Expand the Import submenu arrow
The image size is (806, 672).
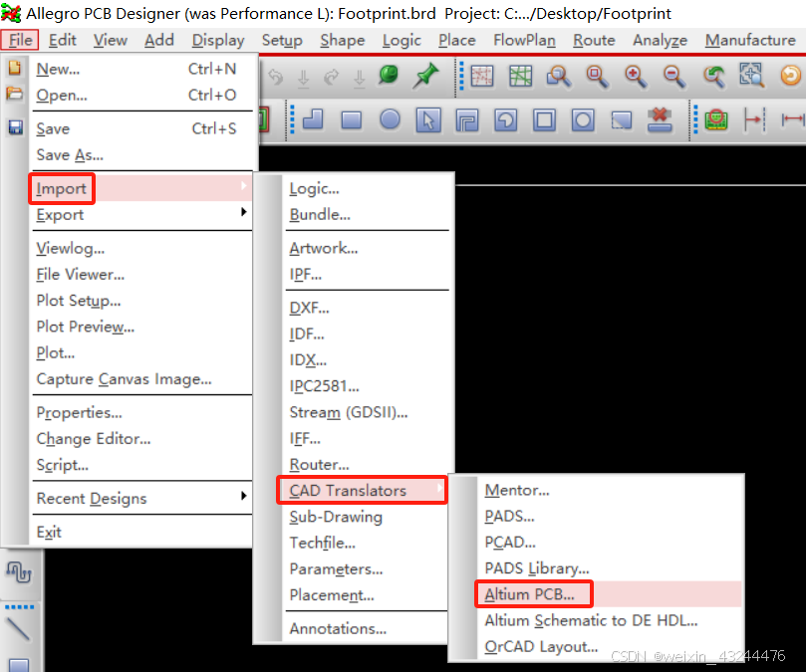pyautogui.click(x=244, y=186)
